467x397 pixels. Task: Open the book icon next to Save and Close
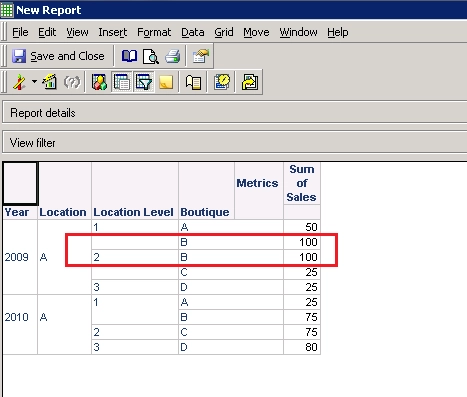click(129, 56)
